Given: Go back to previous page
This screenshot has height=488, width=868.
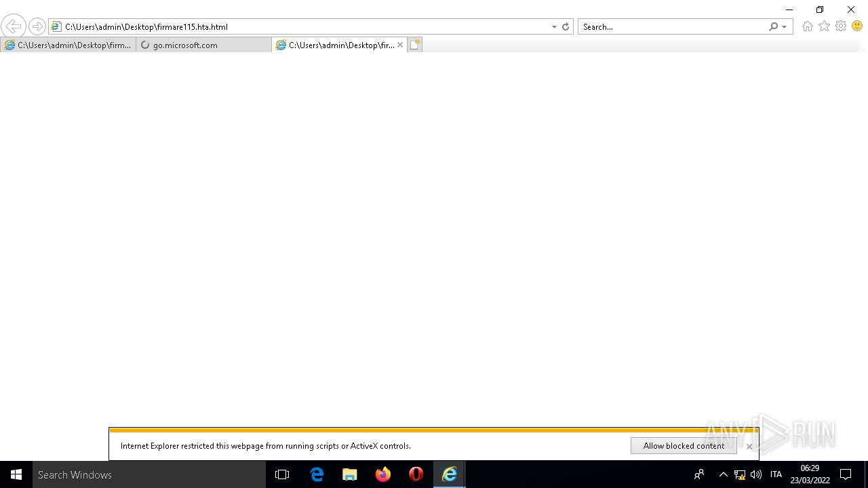Looking at the screenshot, I should [13, 26].
